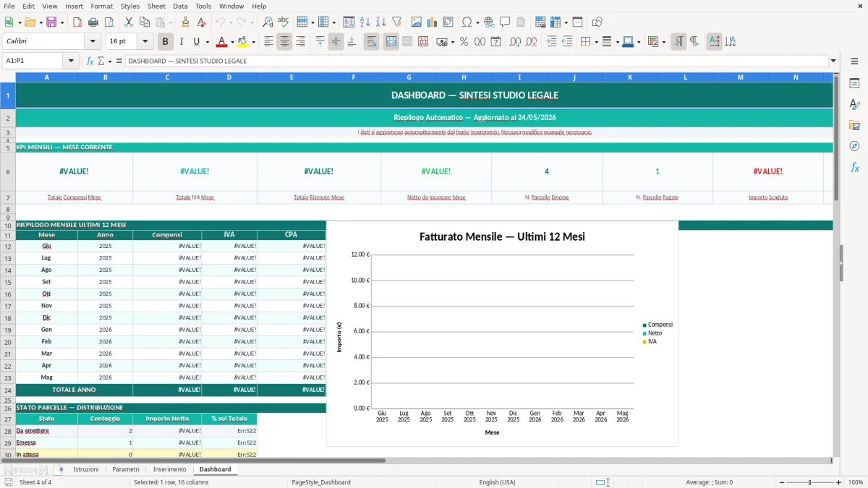This screenshot has width=868, height=488.
Task: Click the Print icon
Action: pos(93,22)
